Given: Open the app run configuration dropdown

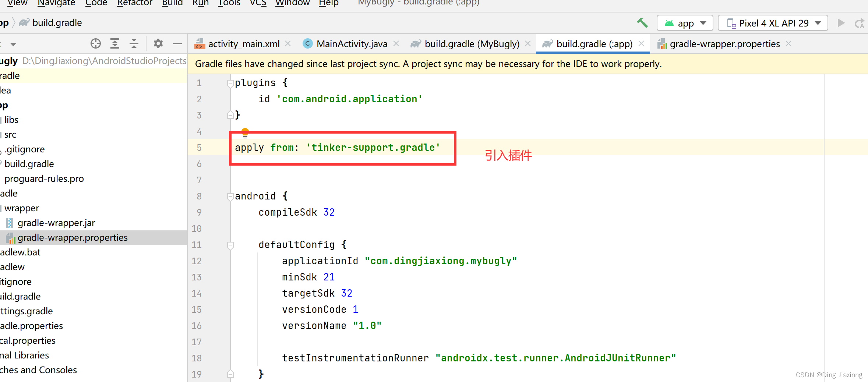Looking at the screenshot, I should [x=685, y=23].
